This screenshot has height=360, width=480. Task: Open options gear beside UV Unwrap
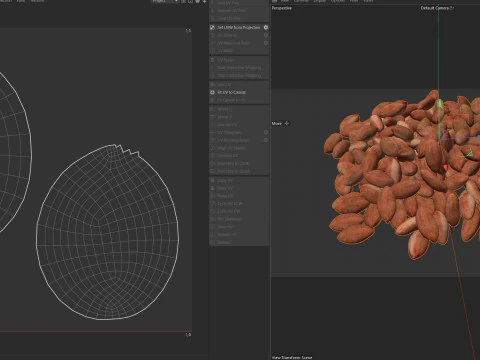[266, 35]
